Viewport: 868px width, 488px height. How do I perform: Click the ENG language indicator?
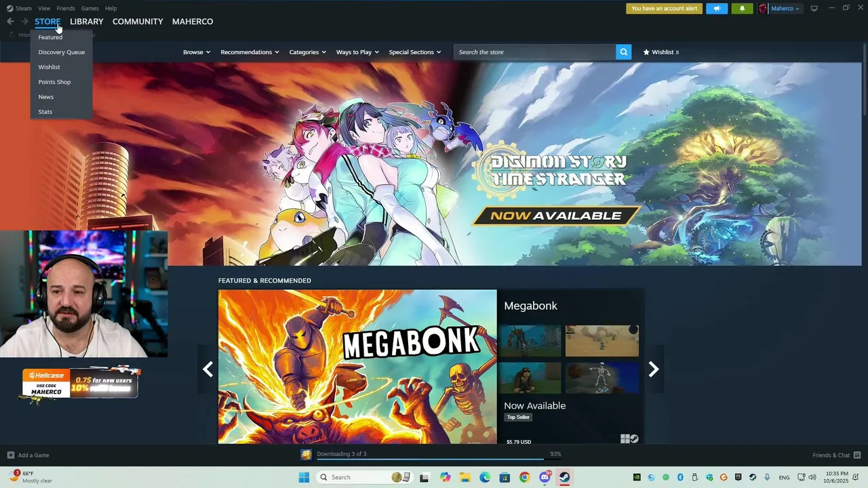pos(784,477)
